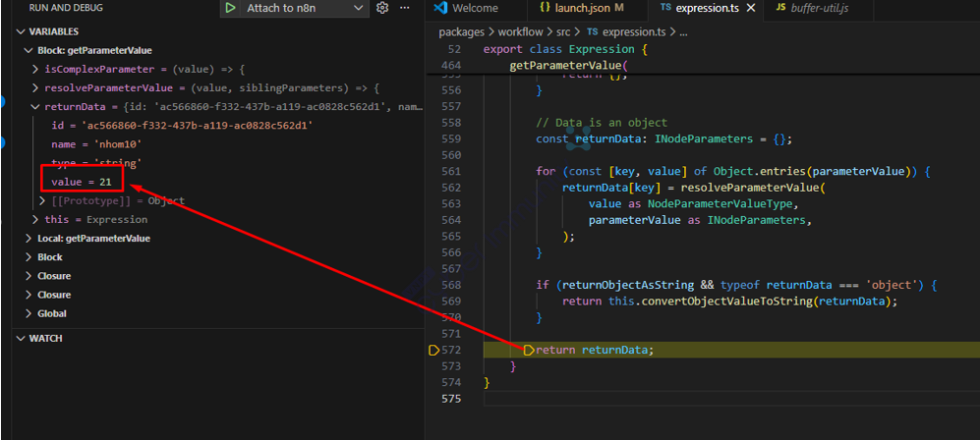Click the braces icon on launch.json tab
This screenshot has height=440, width=980.
tap(545, 8)
